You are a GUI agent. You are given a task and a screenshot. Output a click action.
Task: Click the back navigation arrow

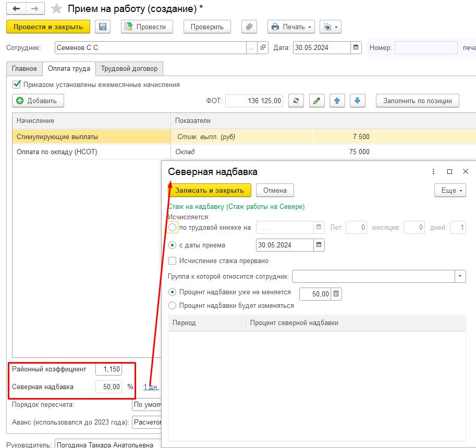(x=16, y=9)
